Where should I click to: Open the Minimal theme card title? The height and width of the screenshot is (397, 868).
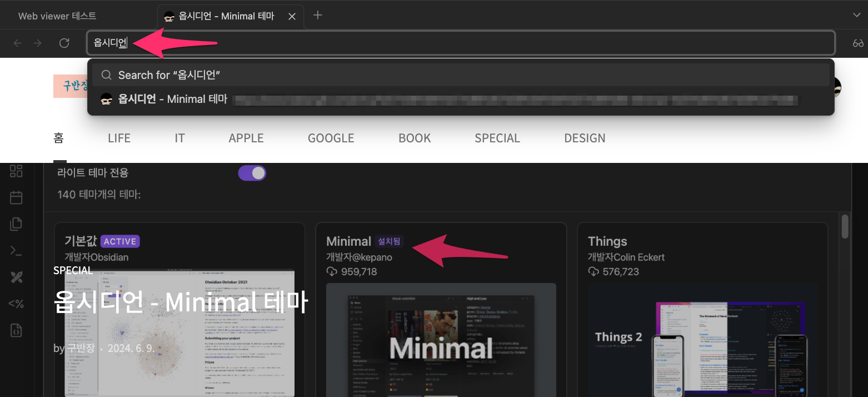[348, 241]
